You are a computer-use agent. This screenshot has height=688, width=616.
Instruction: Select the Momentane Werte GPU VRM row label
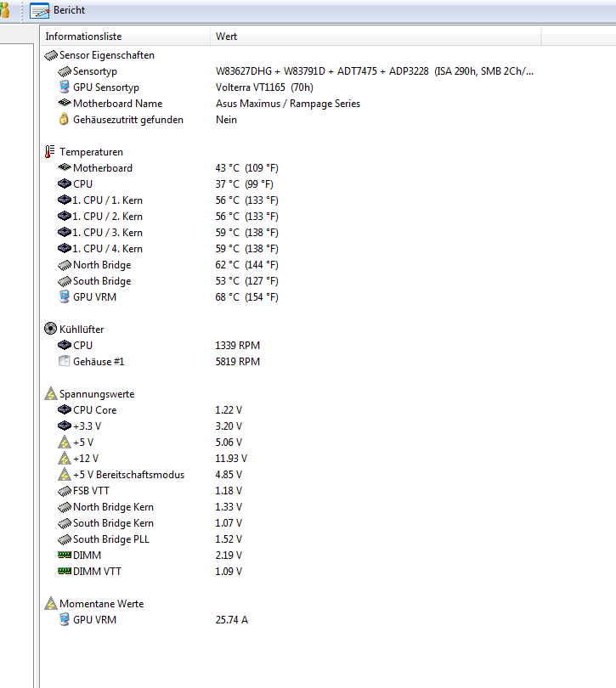[x=95, y=619]
